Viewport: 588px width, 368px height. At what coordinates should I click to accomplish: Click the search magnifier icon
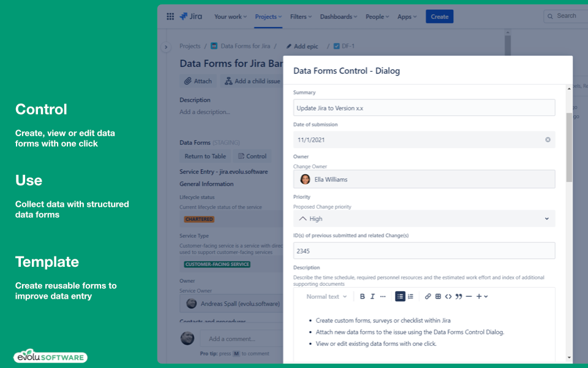(550, 16)
